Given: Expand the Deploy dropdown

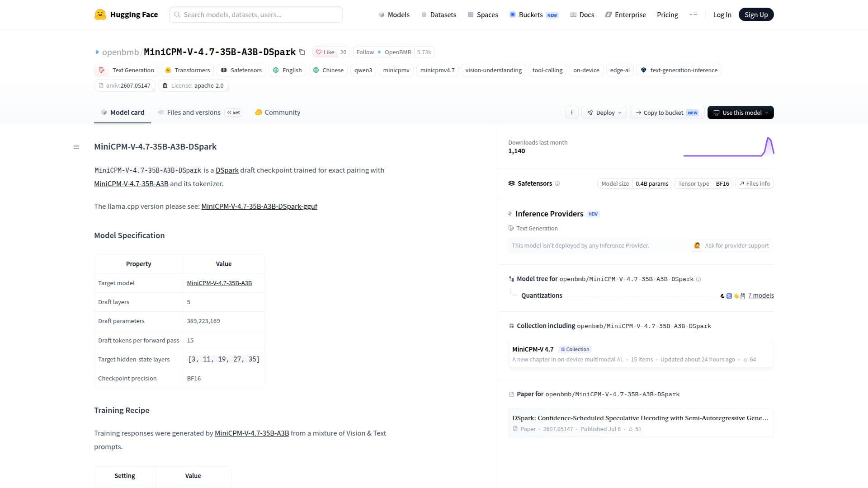Looking at the screenshot, I should 604,113.
